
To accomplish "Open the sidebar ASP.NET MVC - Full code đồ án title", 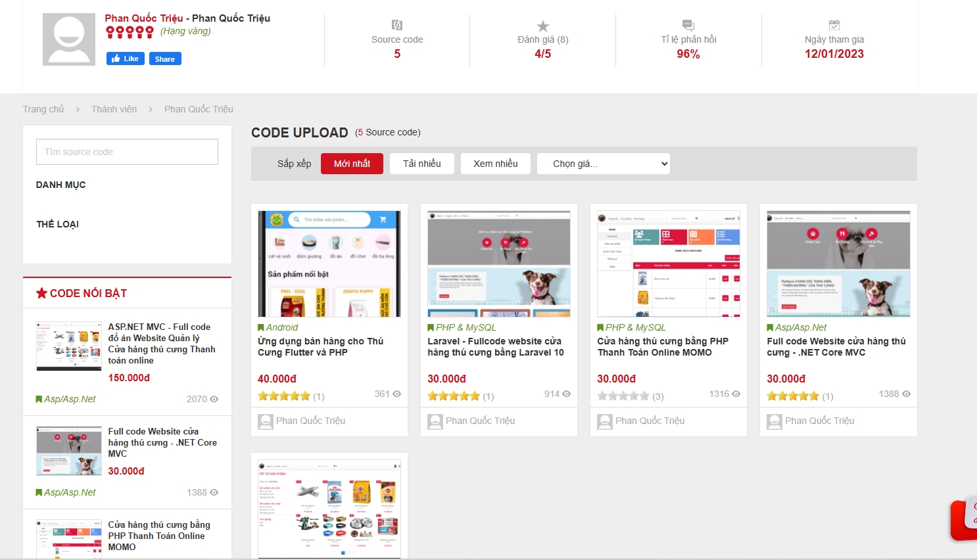I will coord(162,344).
